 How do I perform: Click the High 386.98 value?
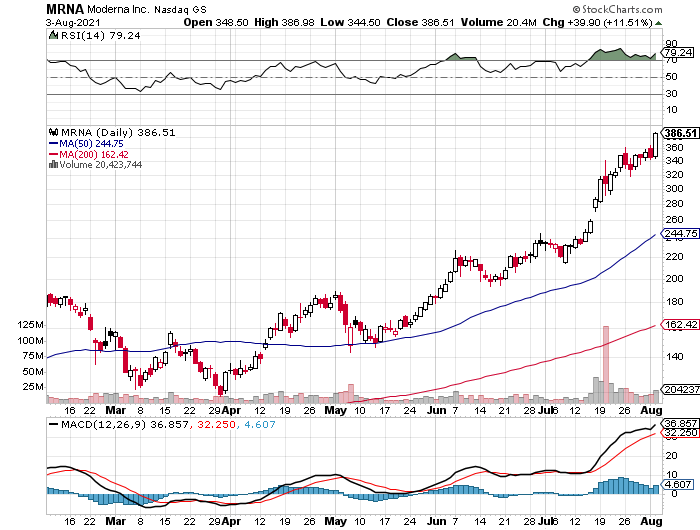tap(284, 22)
